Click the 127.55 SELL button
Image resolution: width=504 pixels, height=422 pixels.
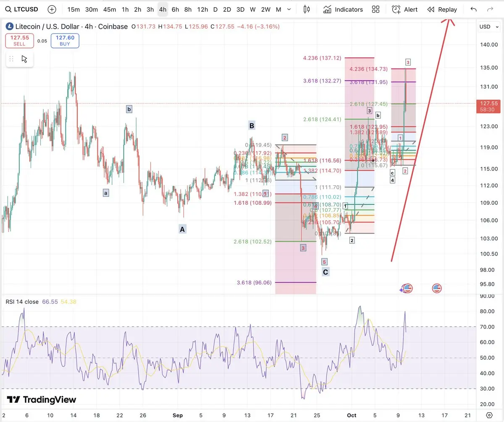[x=19, y=41]
